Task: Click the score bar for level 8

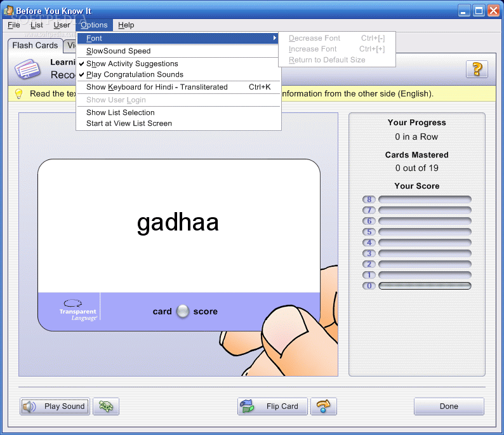Action: (x=425, y=199)
